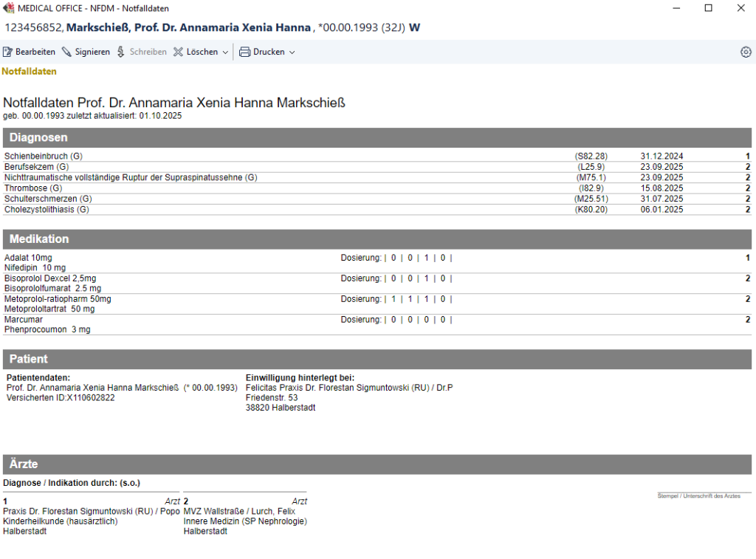The height and width of the screenshot is (559, 756).
Task: Click the Drucken printer icon
Action: click(x=244, y=52)
